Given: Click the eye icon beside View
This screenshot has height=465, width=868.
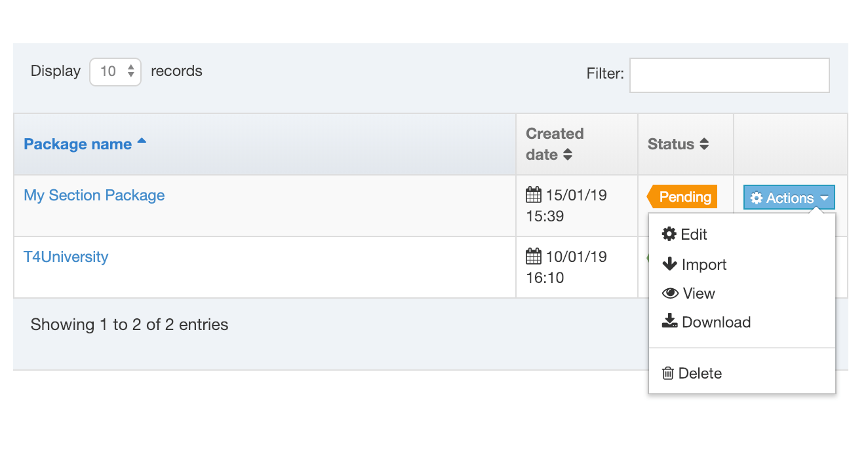Looking at the screenshot, I should point(670,293).
